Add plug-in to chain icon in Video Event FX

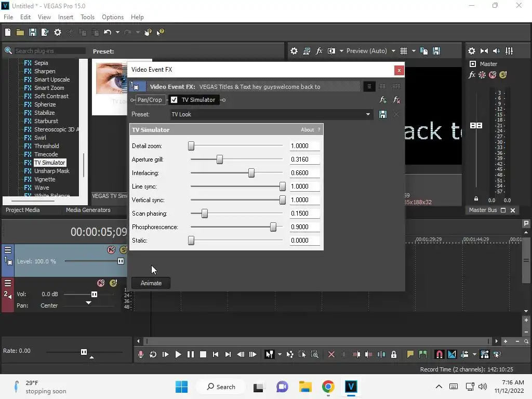(x=383, y=100)
